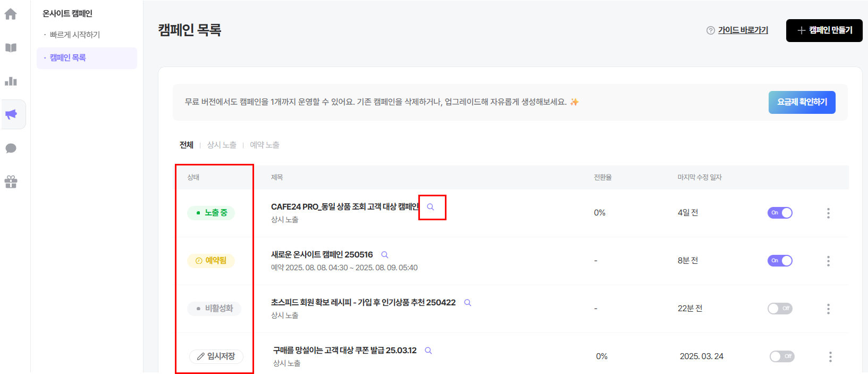Click the 4일 전 modified date cell
The width and height of the screenshot is (868, 374).
point(688,213)
